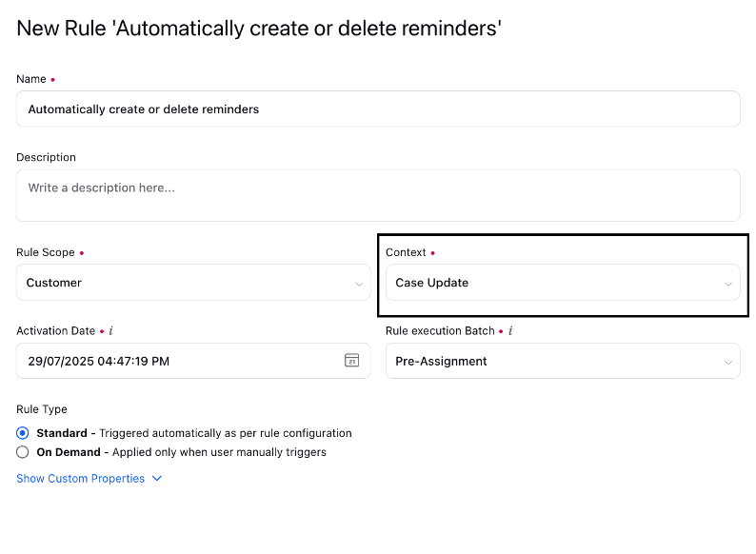Image resolution: width=756 pixels, height=554 pixels.
Task: Open the Pre-Assignment batch dropdown
Action: pyautogui.click(x=563, y=361)
